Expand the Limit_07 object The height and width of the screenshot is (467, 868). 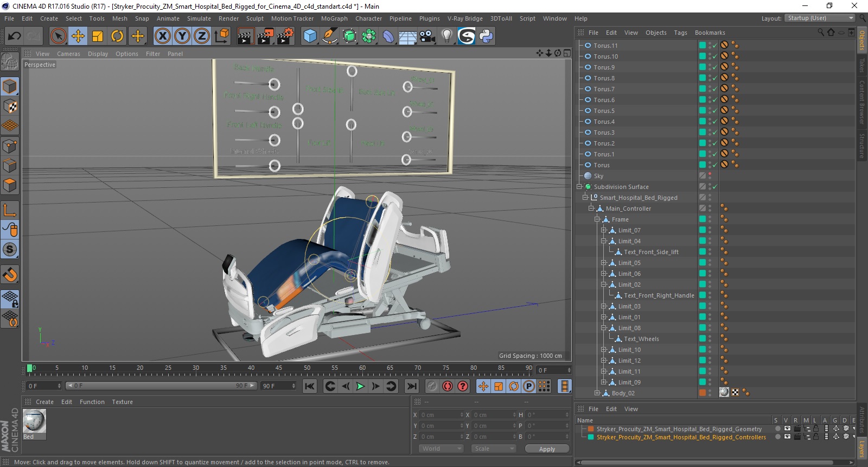[x=603, y=230]
